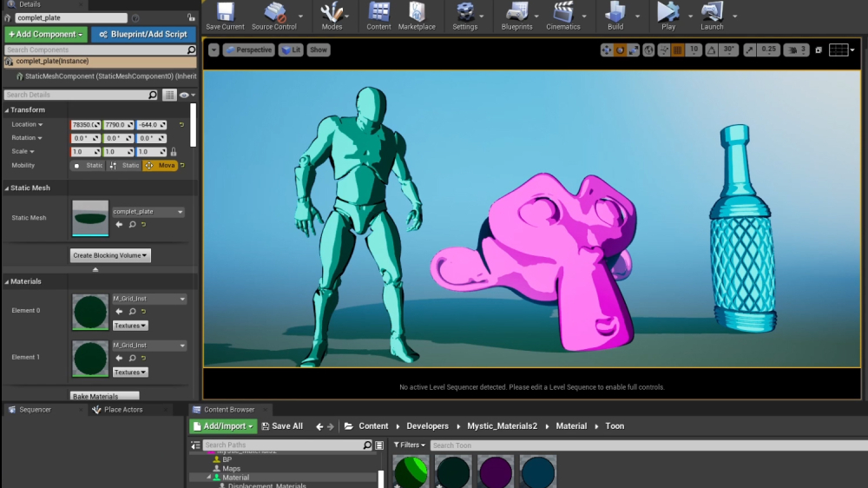Open the Cinematics toolbar icon
The image size is (868, 488).
[563, 16]
